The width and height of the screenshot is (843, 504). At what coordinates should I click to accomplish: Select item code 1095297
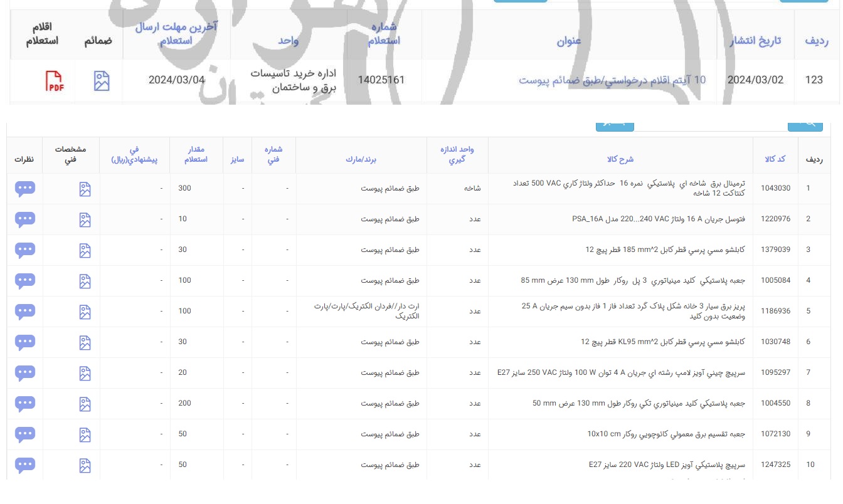click(x=776, y=372)
